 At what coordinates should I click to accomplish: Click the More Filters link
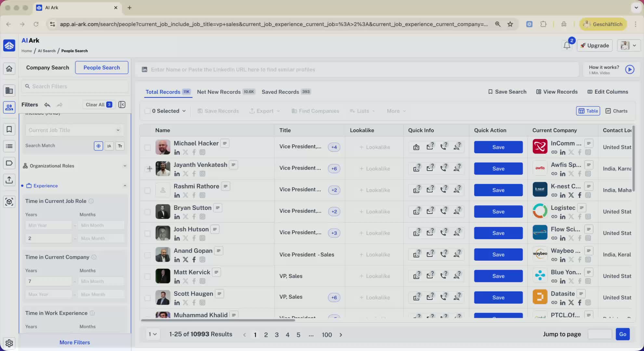click(x=75, y=342)
